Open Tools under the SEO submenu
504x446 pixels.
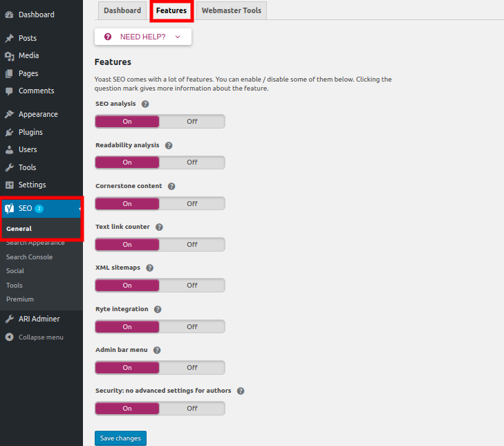(15, 285)
